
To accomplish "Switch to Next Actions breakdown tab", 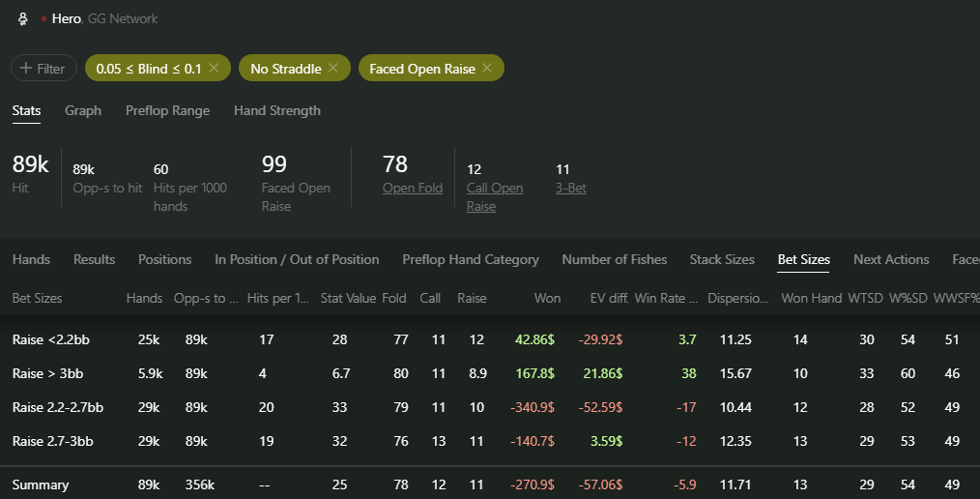I will 891,259.
